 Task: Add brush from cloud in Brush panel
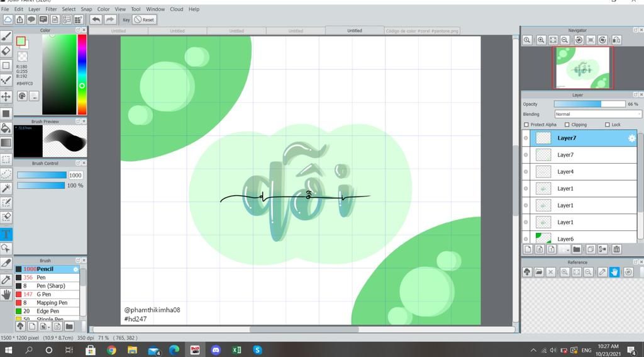[20, 326]
